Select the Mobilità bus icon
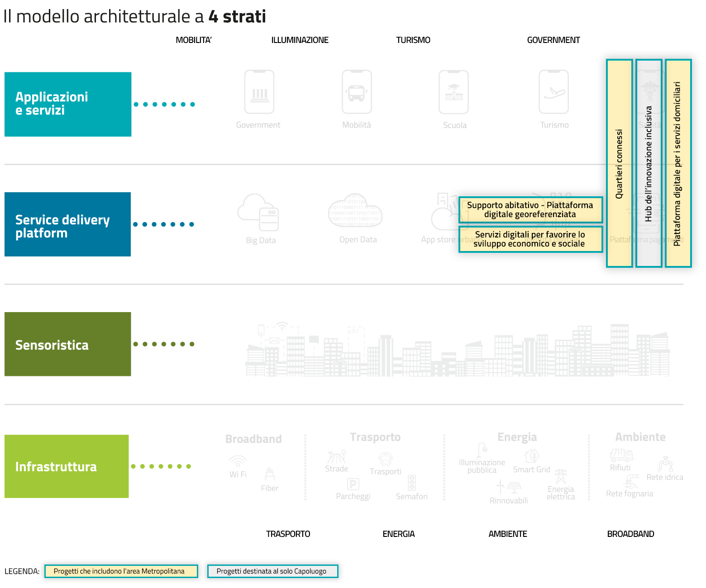706x588 pixels. point(357,92)
